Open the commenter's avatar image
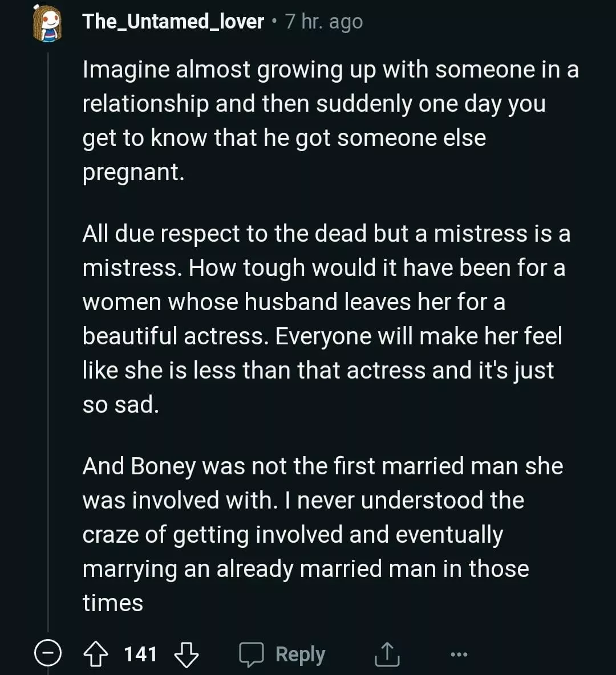 point(47,23)
